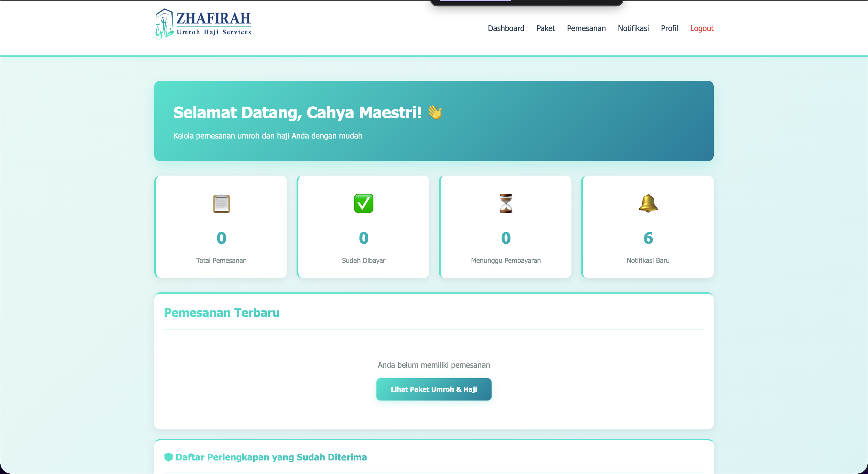Screen dimensions: 868x474
Task: Click the Total Pemesanan label
Action: coord(222,260)
